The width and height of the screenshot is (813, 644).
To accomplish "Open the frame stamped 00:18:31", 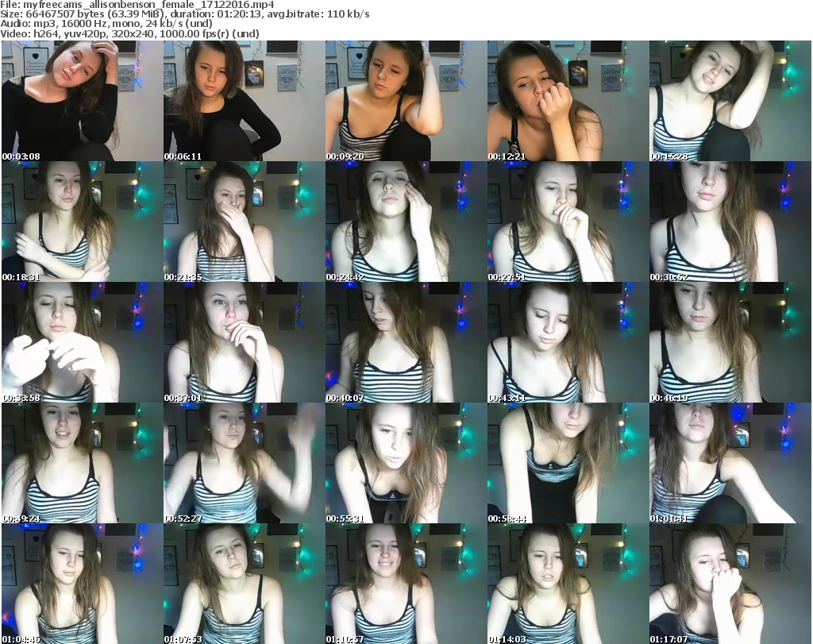I will click(83, 222).
